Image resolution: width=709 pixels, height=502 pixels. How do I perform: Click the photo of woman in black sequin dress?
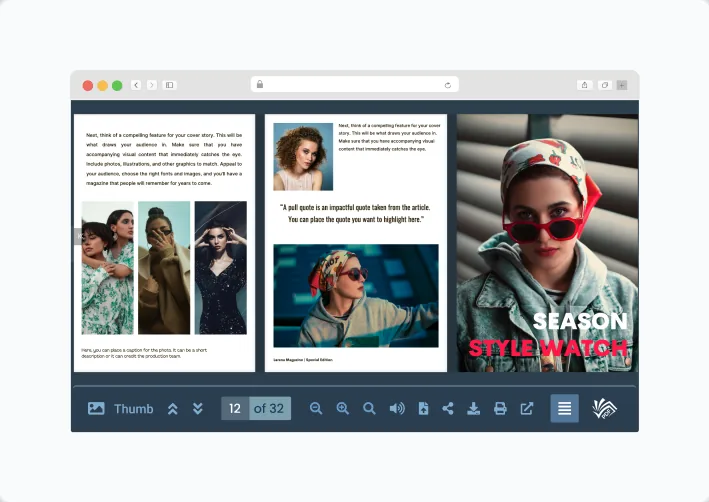click(221, 268)
